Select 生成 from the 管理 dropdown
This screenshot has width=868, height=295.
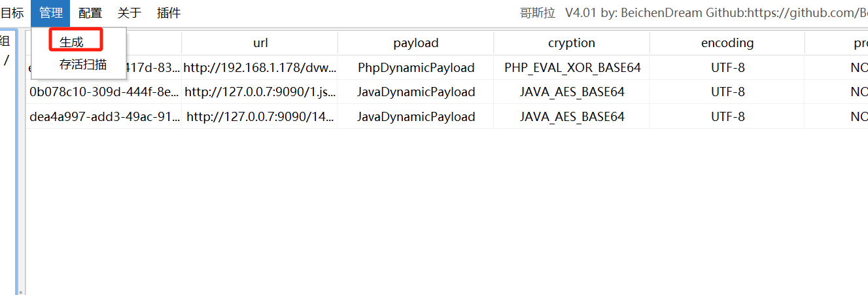72,41
